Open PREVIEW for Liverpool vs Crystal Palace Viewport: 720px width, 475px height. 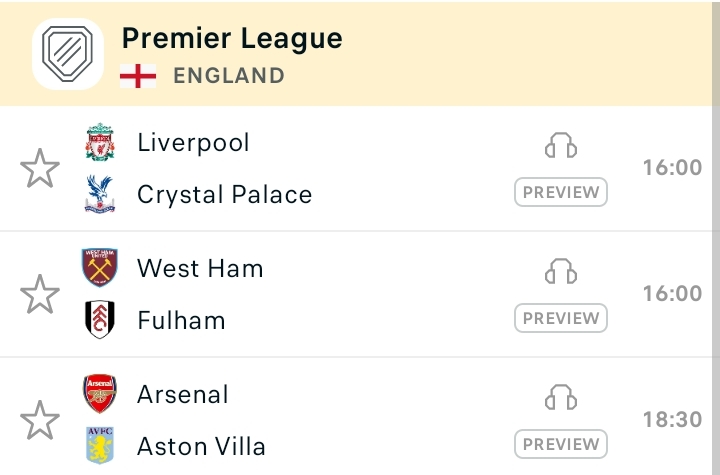pyautogui.click(x=561, y=192)
